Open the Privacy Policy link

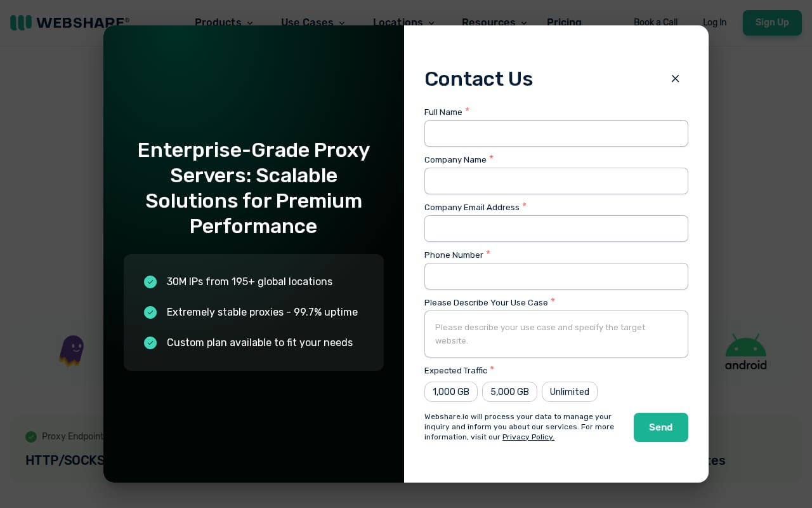click(528, 437)
